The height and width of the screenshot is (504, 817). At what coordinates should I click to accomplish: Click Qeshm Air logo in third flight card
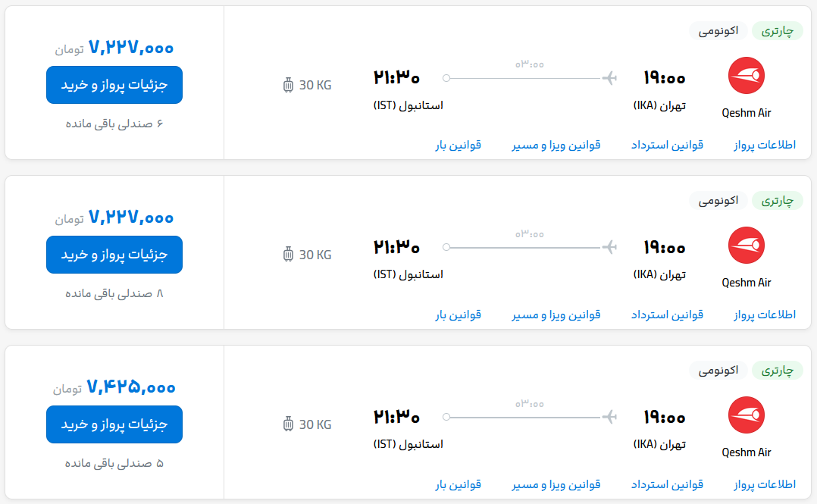click(x=746, y=415)
